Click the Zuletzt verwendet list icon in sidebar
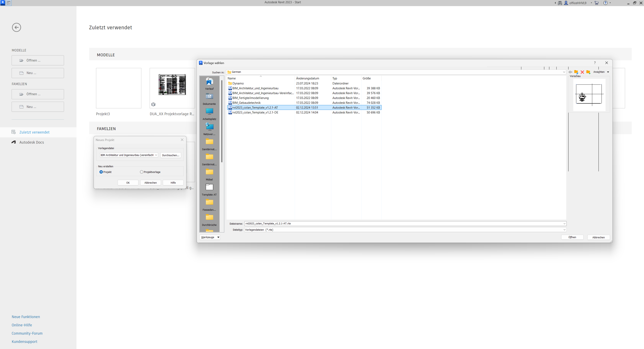This screenshot has height=349, width=644. (14, 132)
